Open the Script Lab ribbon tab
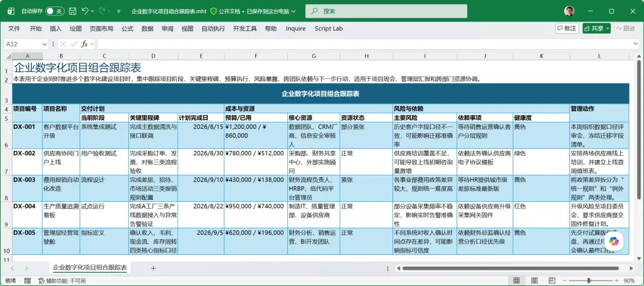 tap(329, 29)
